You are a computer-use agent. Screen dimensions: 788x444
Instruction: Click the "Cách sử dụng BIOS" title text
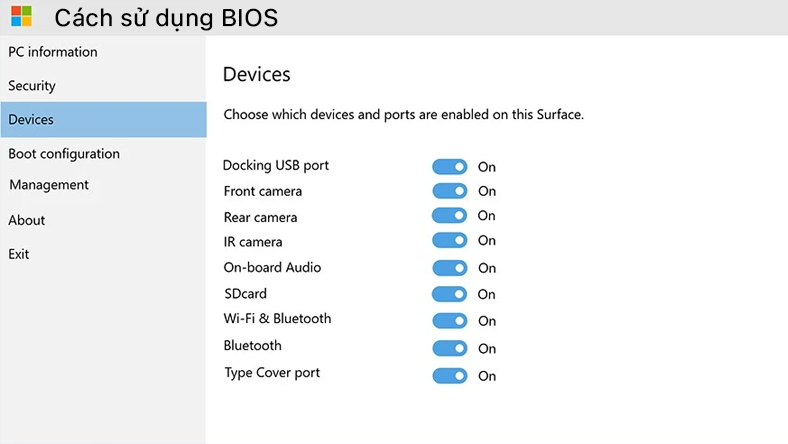pyautogui.click(x=166, y=17)
